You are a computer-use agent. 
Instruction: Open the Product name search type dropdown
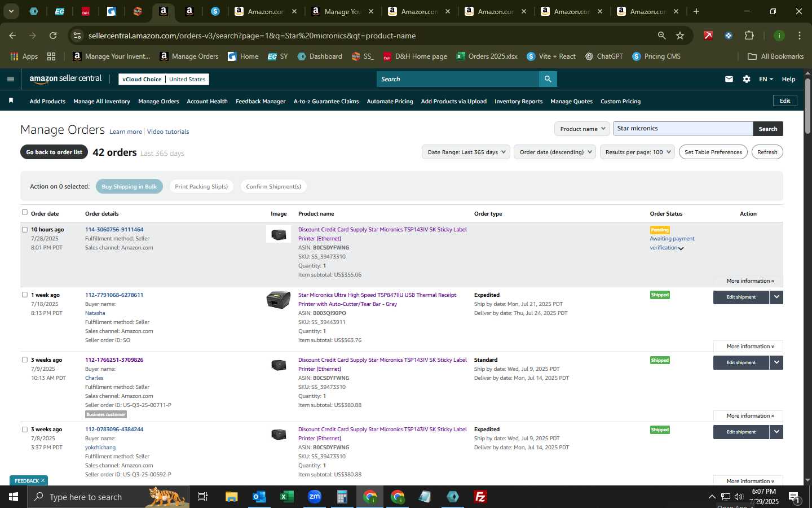click(582, 129)
